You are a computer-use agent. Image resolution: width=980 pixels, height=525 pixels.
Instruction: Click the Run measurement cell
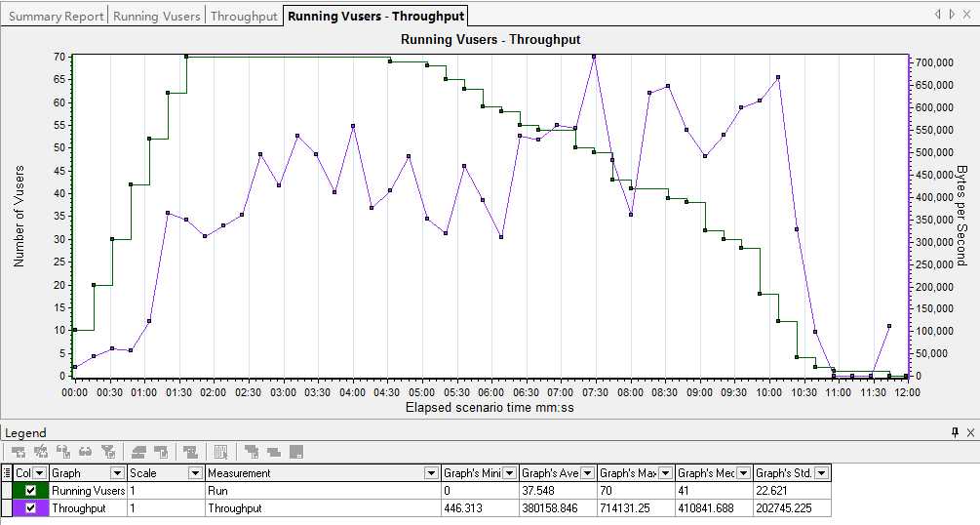point(323,491)
